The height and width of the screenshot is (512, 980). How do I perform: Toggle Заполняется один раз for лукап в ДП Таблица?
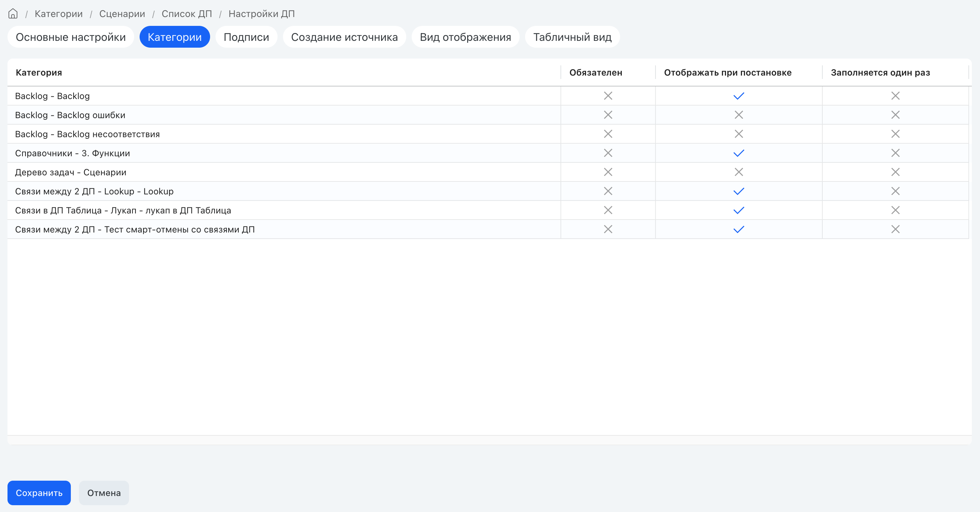click(896, 210)
